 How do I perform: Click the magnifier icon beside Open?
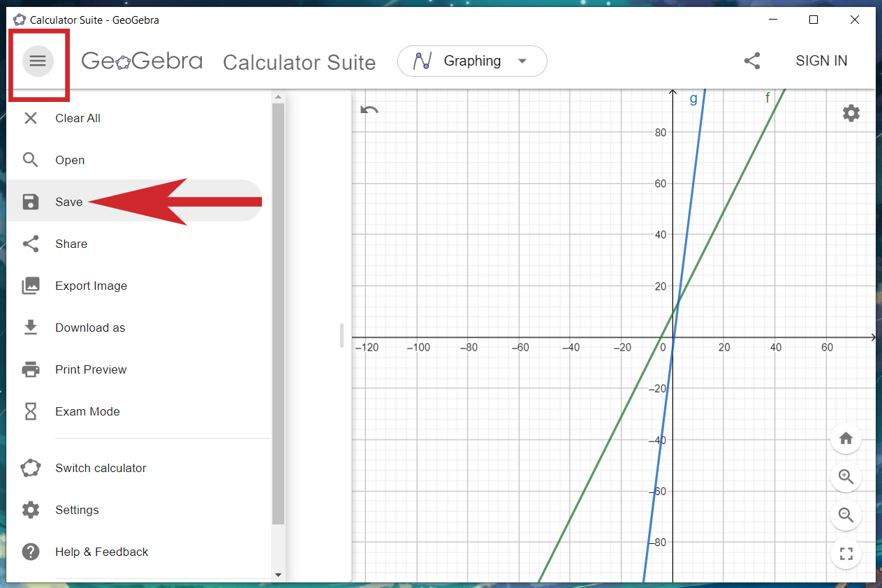(31, 160)
